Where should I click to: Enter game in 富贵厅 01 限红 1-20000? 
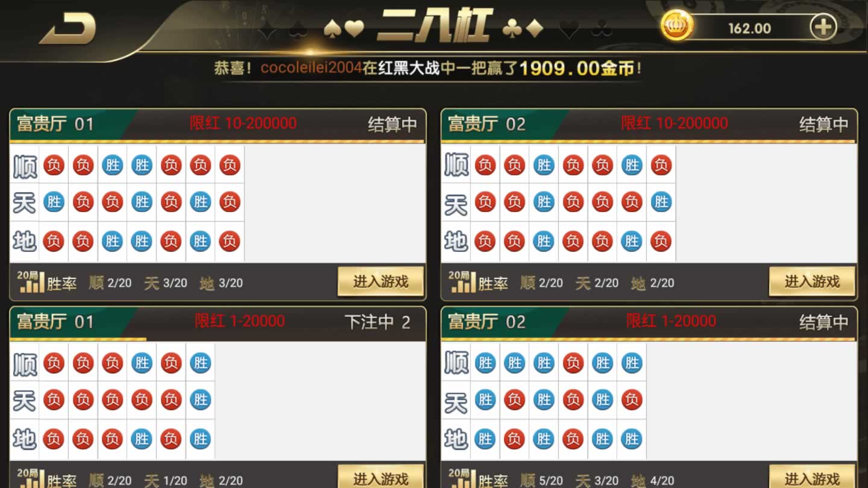coord(380,478)
